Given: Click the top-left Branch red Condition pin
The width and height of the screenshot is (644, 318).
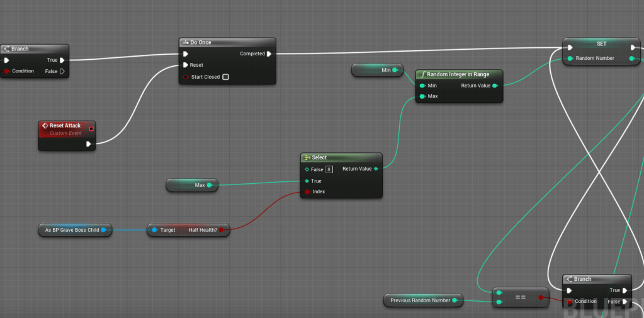Looking at the screenshot, I should coord(7,71).
